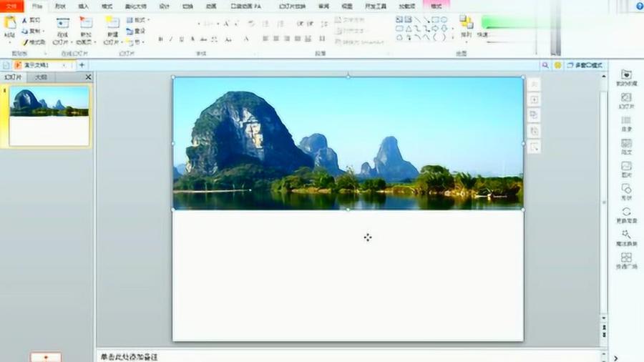Viewport: 644px width, 362px height.
Task: Click the add new document tab plus button
Action: coord(82,65)
